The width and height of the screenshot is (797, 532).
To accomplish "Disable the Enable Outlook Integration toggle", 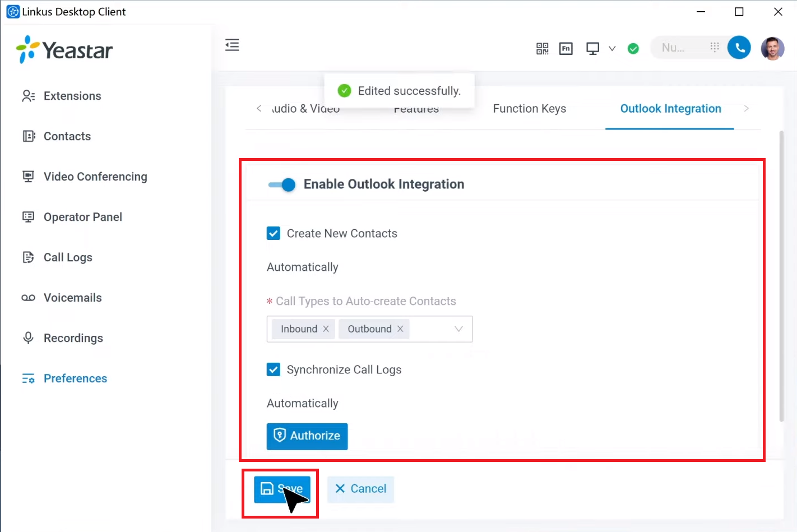I will coord(281,184).
